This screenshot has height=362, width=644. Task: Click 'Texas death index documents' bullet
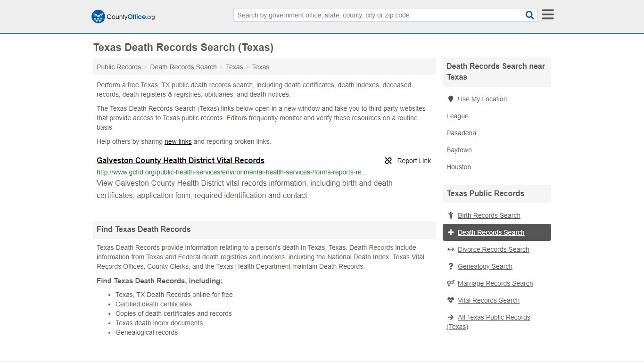[x=159, y=323]
